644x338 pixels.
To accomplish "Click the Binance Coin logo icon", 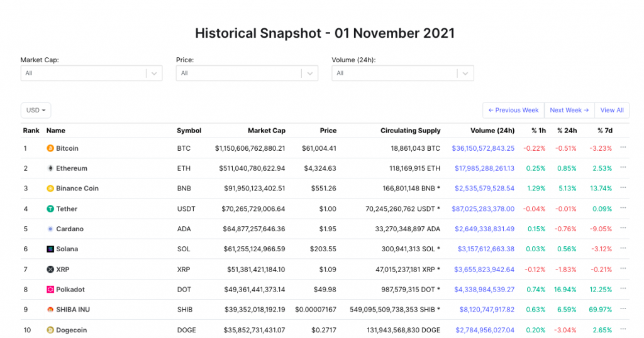I will click(x=50, y=188).
